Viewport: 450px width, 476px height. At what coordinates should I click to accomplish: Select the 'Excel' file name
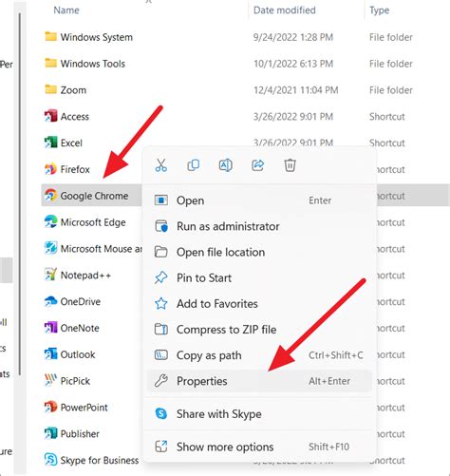71,143
